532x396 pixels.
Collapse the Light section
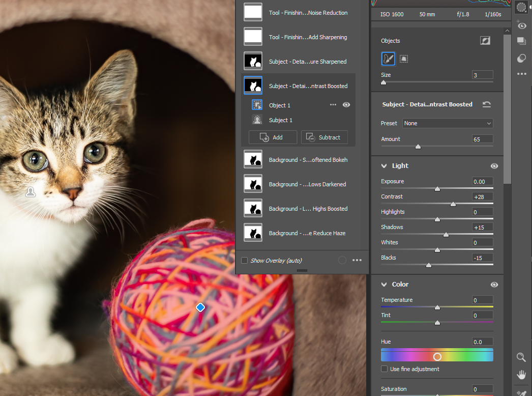point(384,166)
